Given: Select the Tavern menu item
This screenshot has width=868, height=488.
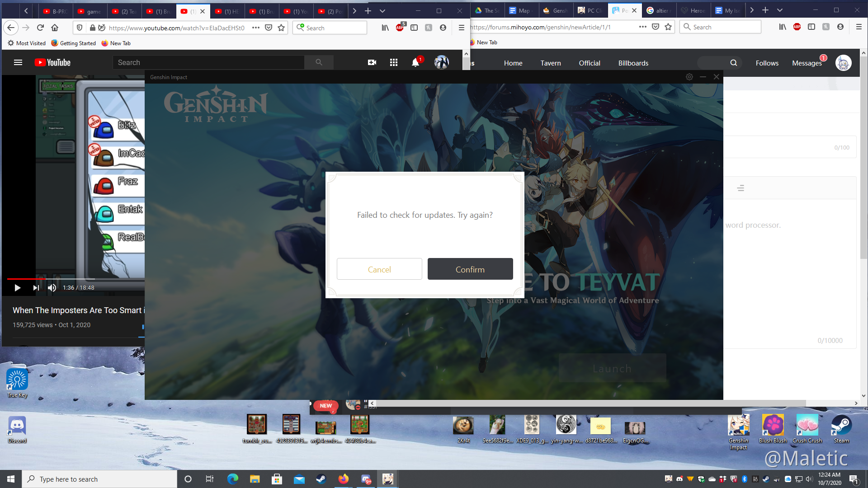Looking at the screenshot, I should point(550,63).
